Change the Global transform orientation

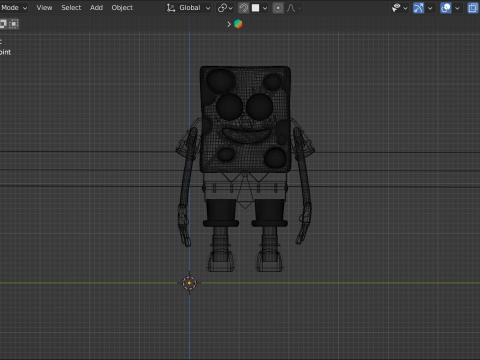coord(188,8)
